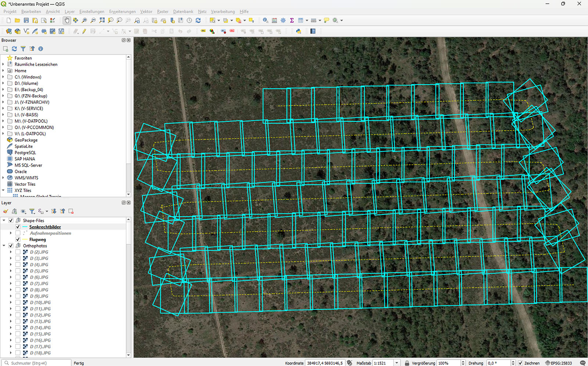Click the Refresh map canvas icon
588x366 pixels.
[198, 21]
